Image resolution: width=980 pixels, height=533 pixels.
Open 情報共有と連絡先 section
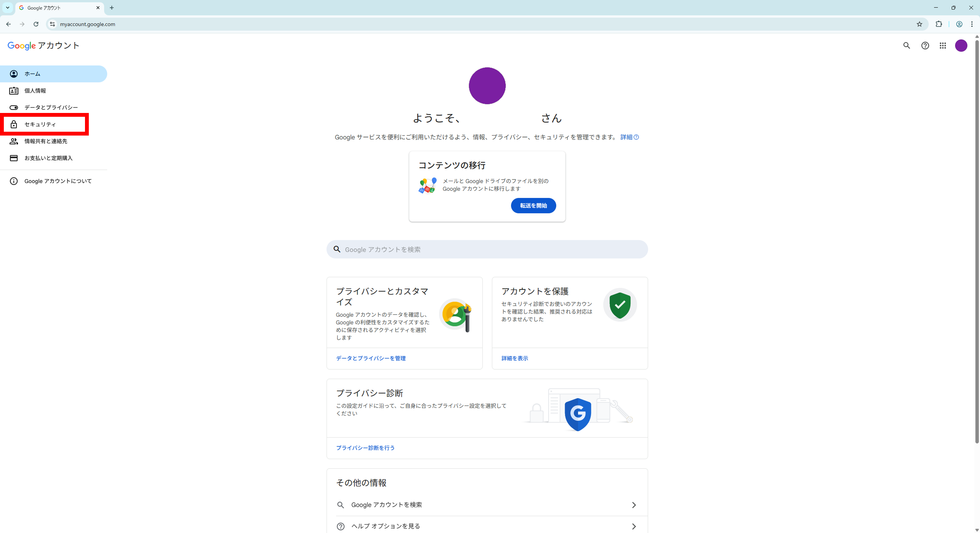pos(53,141)
